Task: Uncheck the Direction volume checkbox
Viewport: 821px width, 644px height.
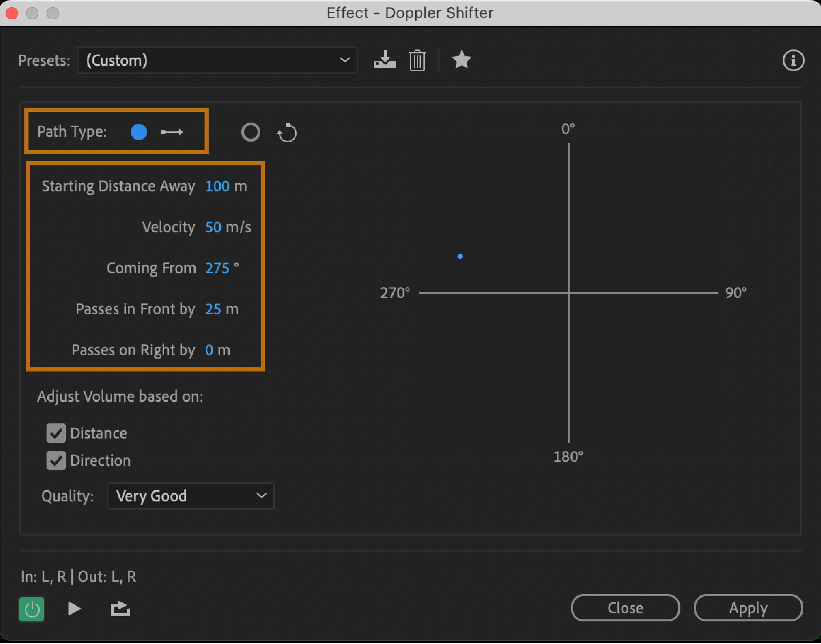Action: [56, 460]
